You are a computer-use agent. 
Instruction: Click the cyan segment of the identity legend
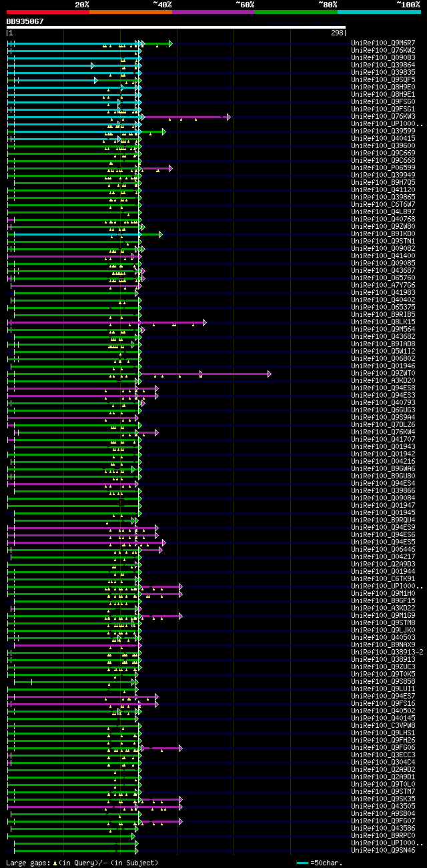click(x=379, y=12)
